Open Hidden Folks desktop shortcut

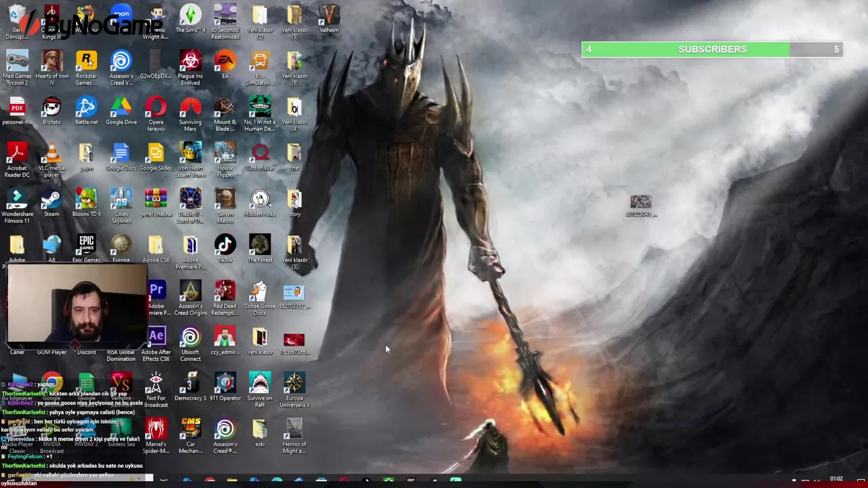[x=260, y=203]
